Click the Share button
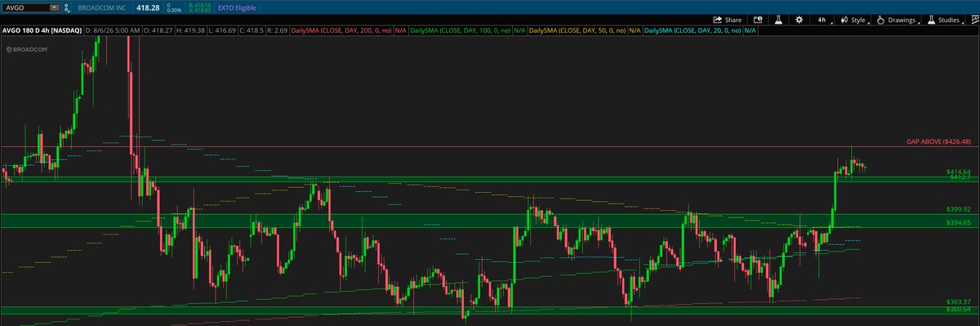 [727, 20]
